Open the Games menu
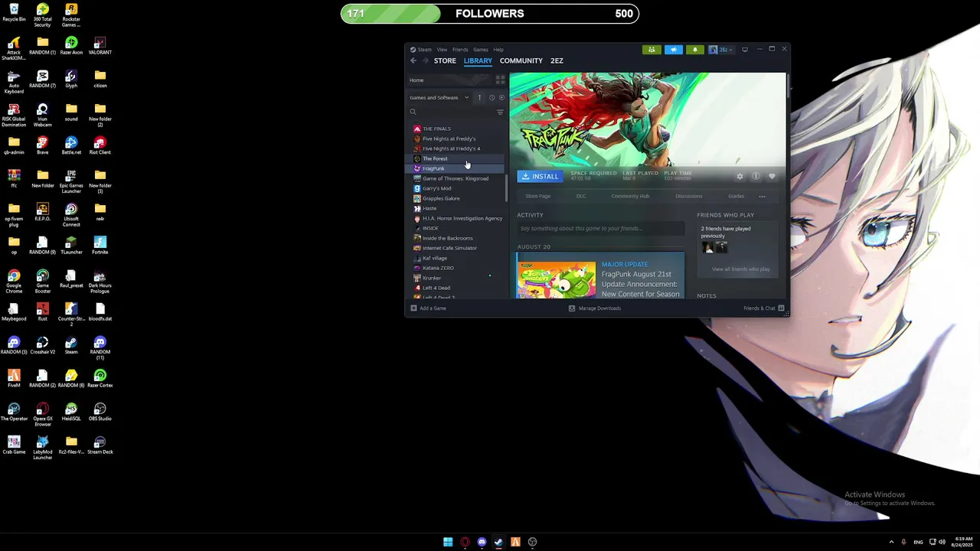980x551 pixels. point(481,50)
